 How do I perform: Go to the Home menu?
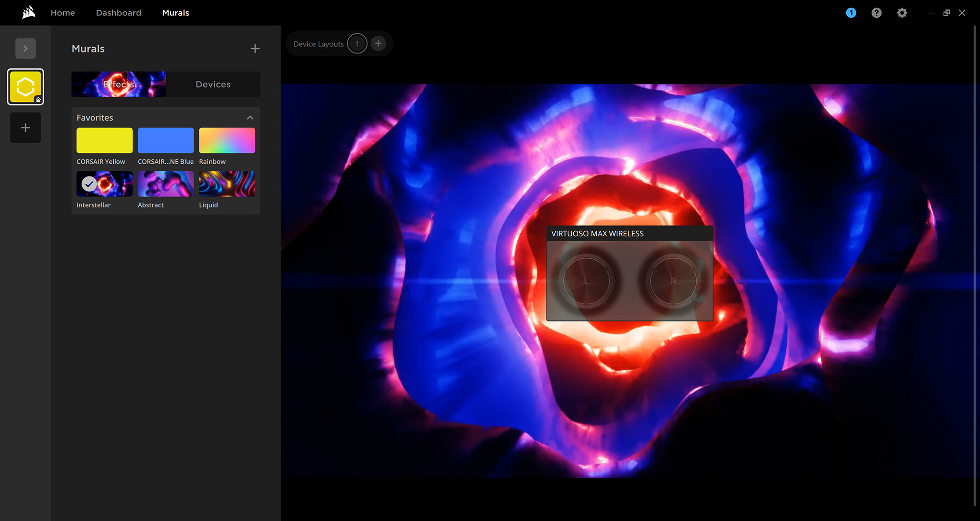[63, 13]
